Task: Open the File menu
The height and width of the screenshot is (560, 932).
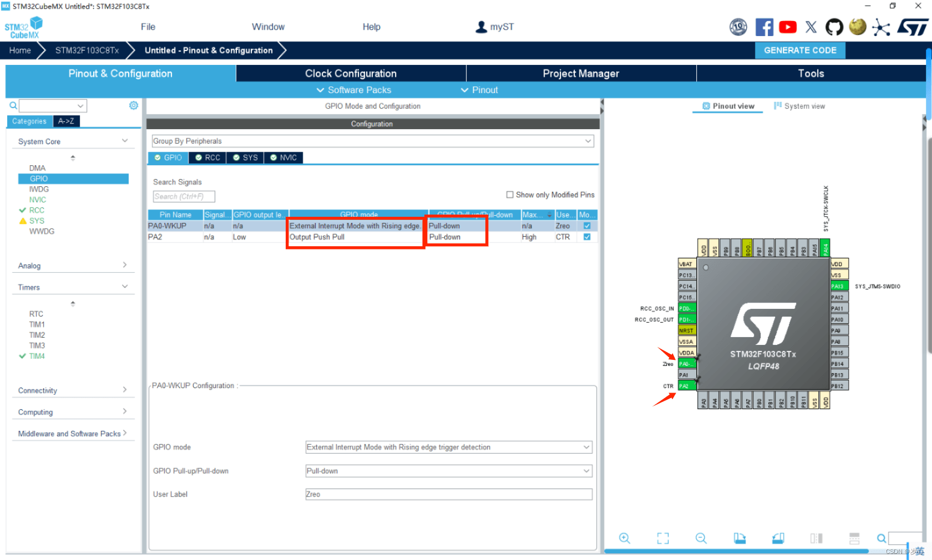Action: coord(148,27)
